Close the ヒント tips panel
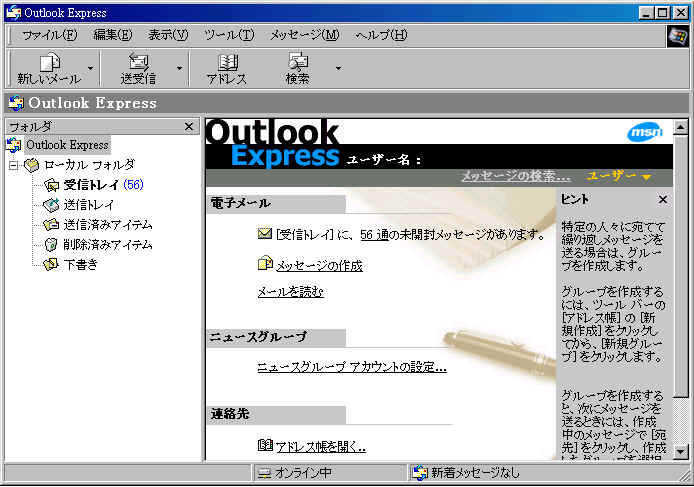This screenshot has width=694, height=487. (663, 200)
